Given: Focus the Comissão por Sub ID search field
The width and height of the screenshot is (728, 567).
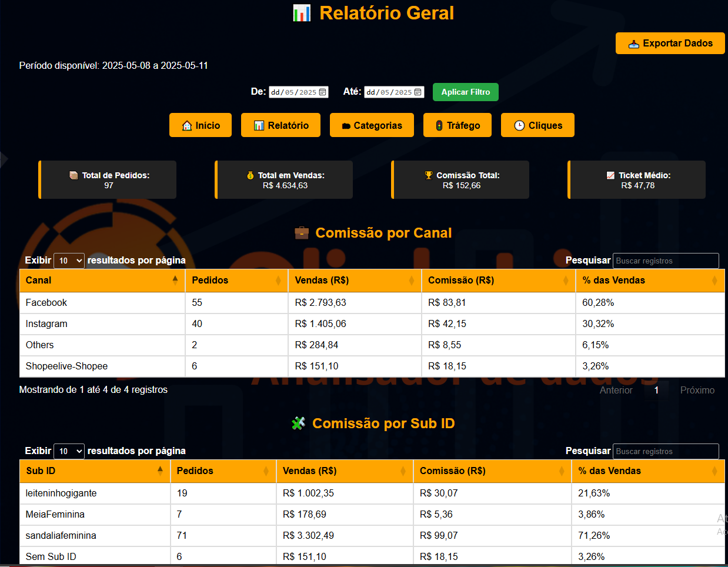Looking at the screenshot, I should tap(665, 451).
